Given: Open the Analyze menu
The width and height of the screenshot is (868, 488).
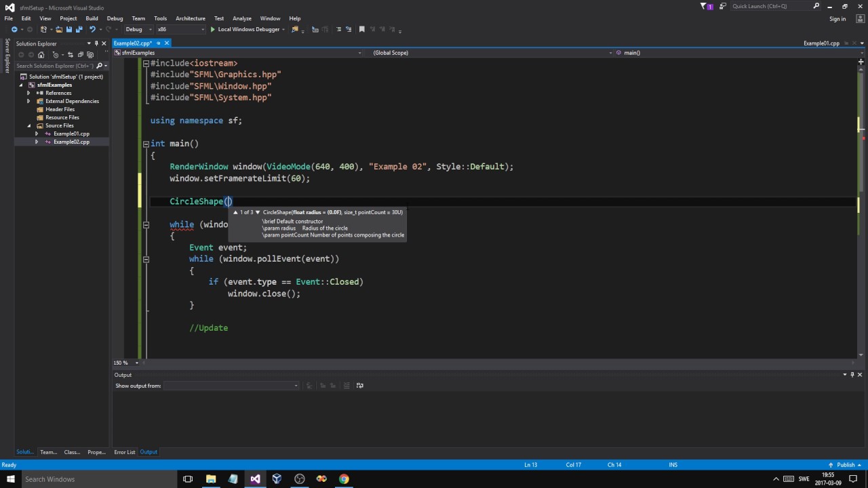Looking at the screenshot, I should [241, 18].
